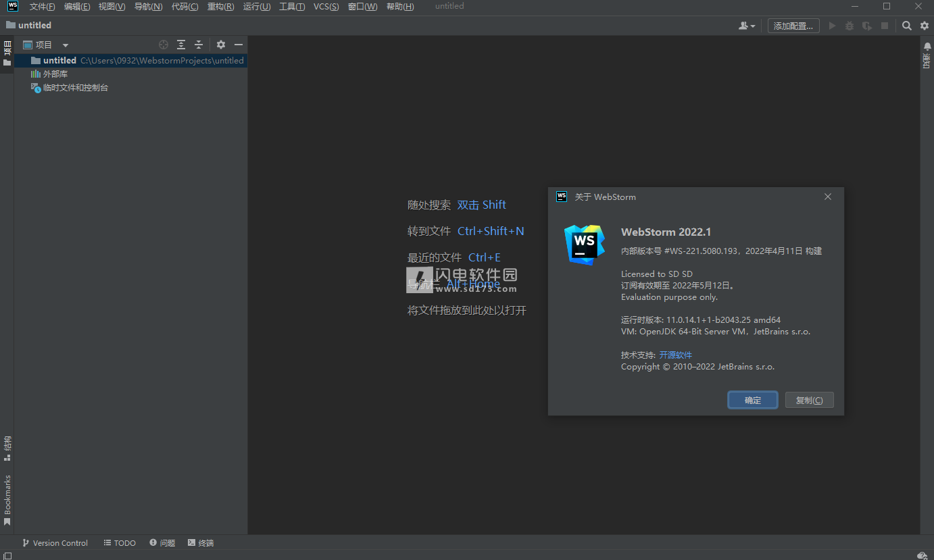The width and height of the screenshot is (934, 560).
Task: Click the locate-in-tree target icon in Project panel
Action: (x=164, y=45)
